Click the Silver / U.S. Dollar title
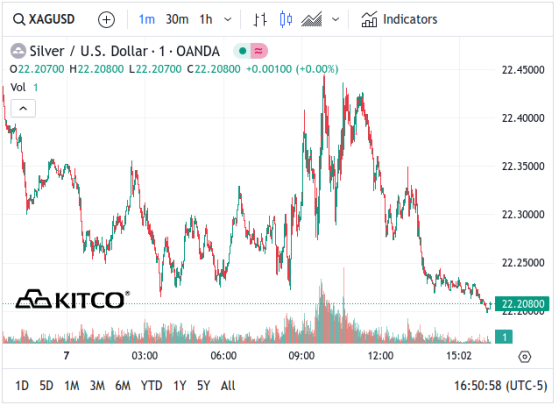The image size is (559, 405). pos(124,51)
